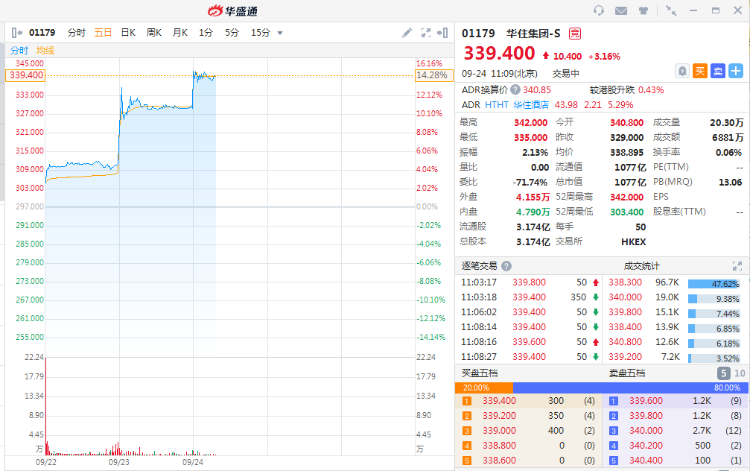
Task: Switch to 周K weekly candlestick tab
Action: (154, 33)
